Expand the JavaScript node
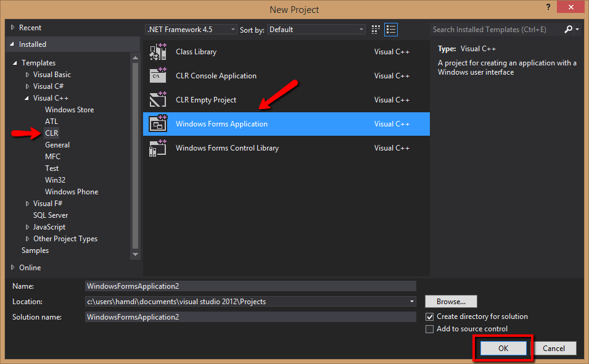The width and height of the screenshot is (589, 364). pos(27,227)
